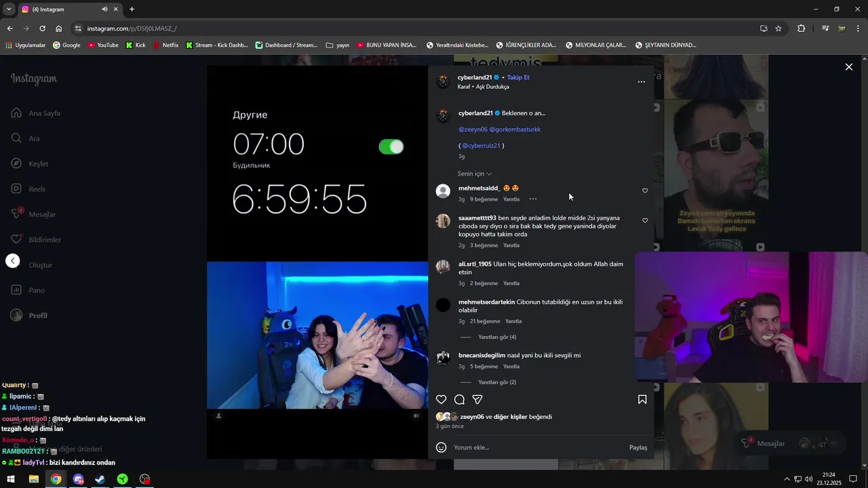Viewport: 868px width, 488px height.
Task: Open Netflix bookmark
Action: coord(165,45)
